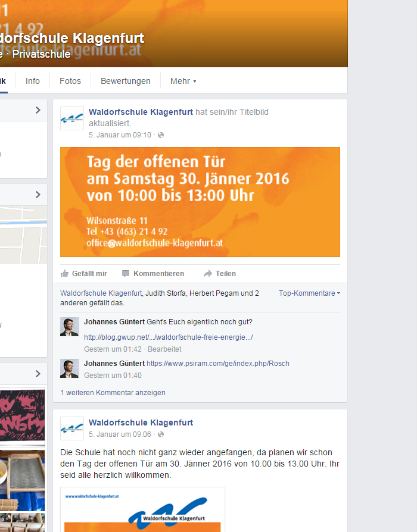View edit history via Bearbeitet
The height and width of the screenshot is (532, 417).
[164, 349]
